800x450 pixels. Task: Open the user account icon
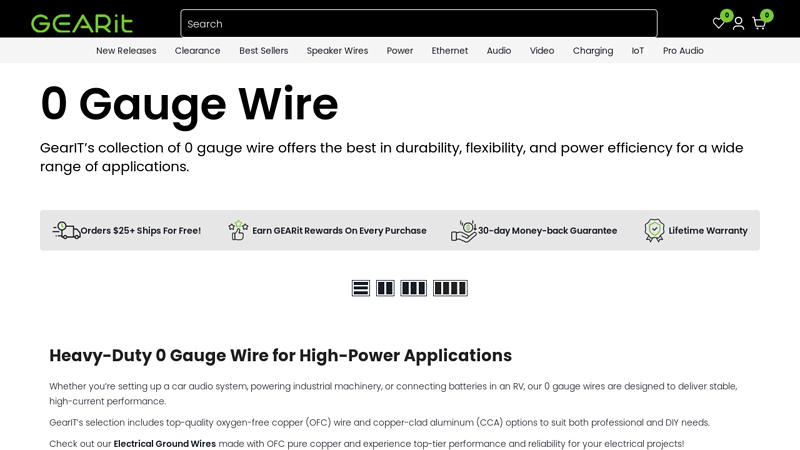point(738,23)
